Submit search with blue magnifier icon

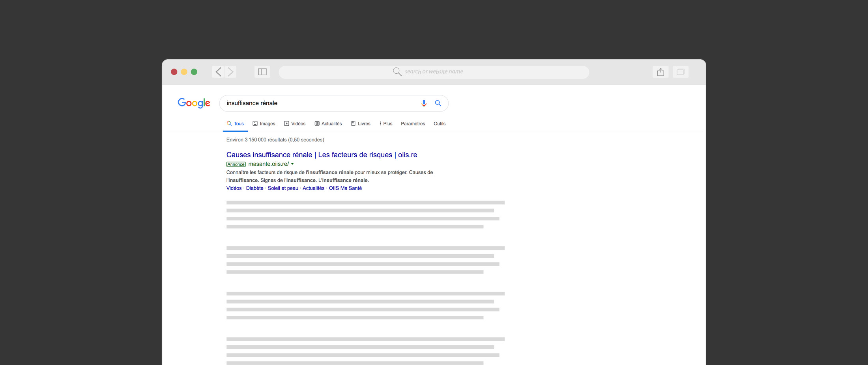(x=438, y=103)
